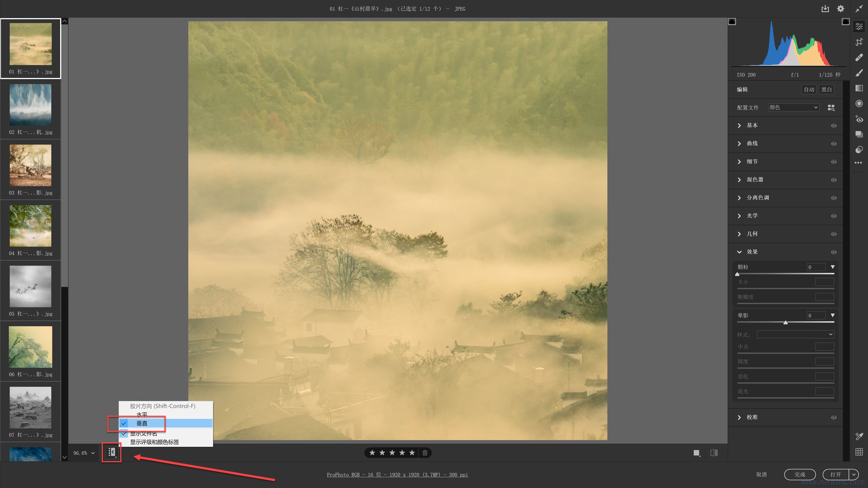Image resolution: width=868 pixels, height=488 pixels.
Task: Select the Adjustment Brush tool
Action: (x=859, y=73)
